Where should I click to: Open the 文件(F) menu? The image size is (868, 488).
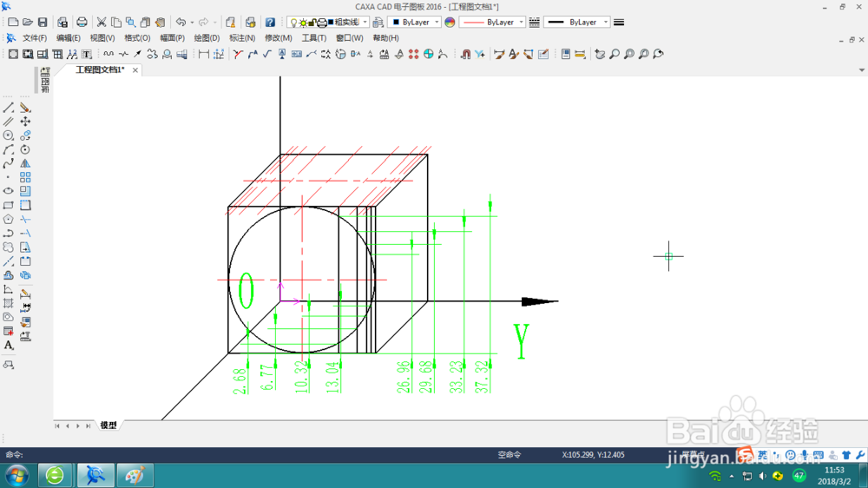35,38
